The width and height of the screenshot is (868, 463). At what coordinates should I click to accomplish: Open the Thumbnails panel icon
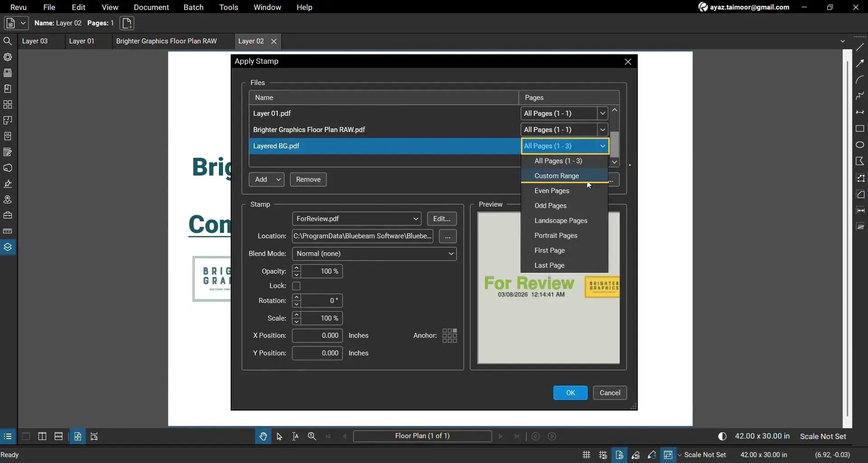click(x=8, y=104)
